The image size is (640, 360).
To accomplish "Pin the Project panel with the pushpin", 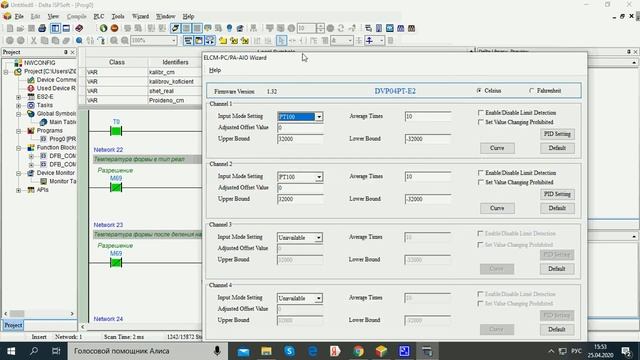I will (65, 52).
